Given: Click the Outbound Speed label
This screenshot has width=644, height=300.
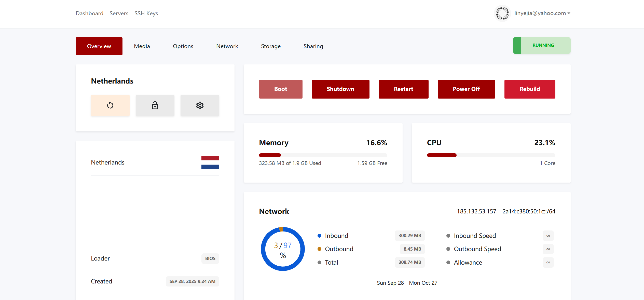Looking at the screenshot, I should 477,249.
